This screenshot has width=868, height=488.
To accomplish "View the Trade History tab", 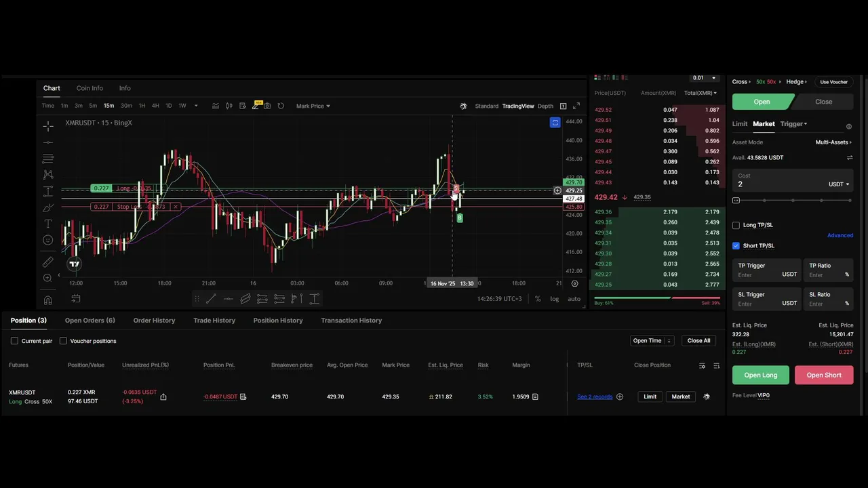I will [214, 321].
